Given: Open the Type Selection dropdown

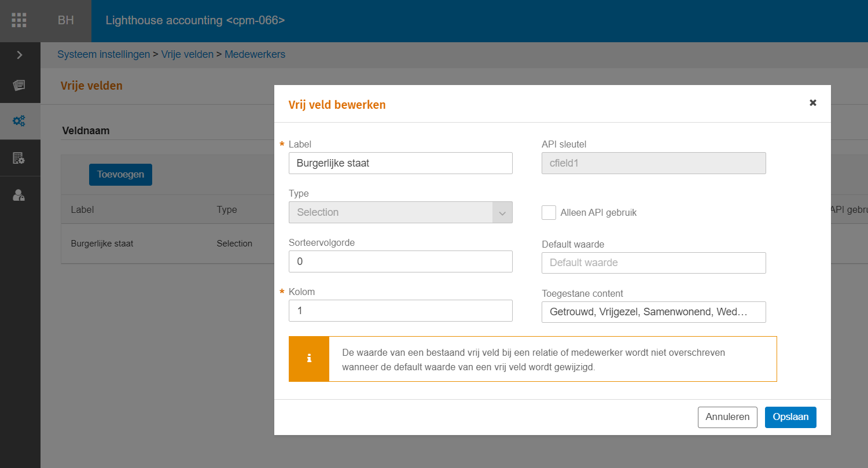Looking at the screenshot, I should [x=390, y=212].
